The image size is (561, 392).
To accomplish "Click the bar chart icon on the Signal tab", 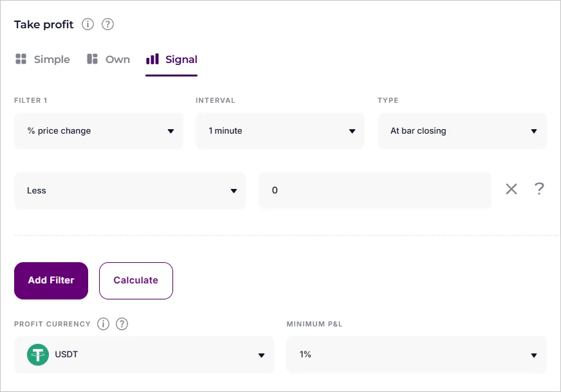I will pyautogui.click(x=152, y=59).
